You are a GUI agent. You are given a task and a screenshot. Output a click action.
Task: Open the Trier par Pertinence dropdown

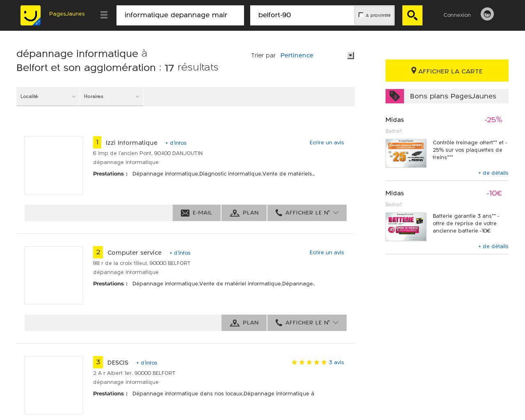[317, 55]
